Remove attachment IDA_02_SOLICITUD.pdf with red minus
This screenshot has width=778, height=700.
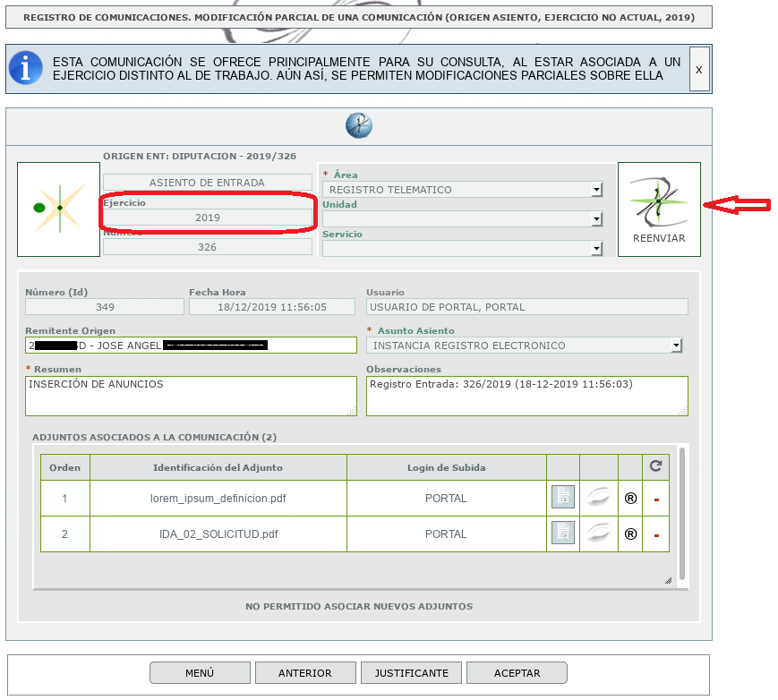click(x=656, y=535)
